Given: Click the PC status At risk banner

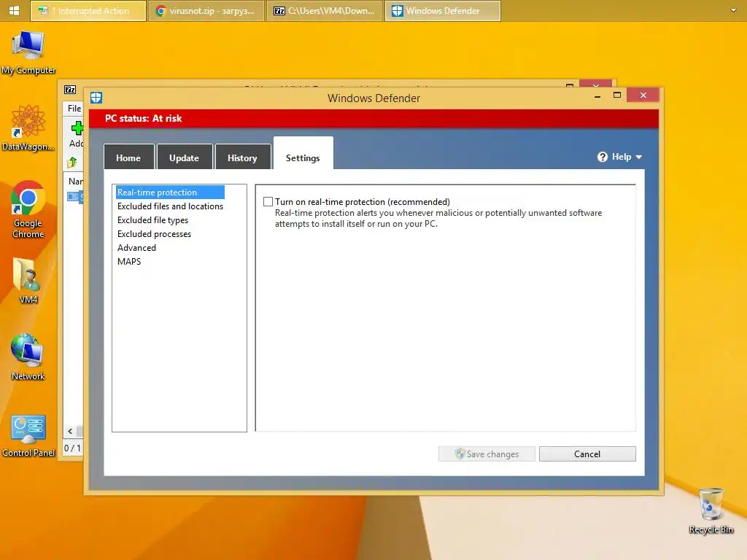Looking at the screenshot, I should point(374,119).
